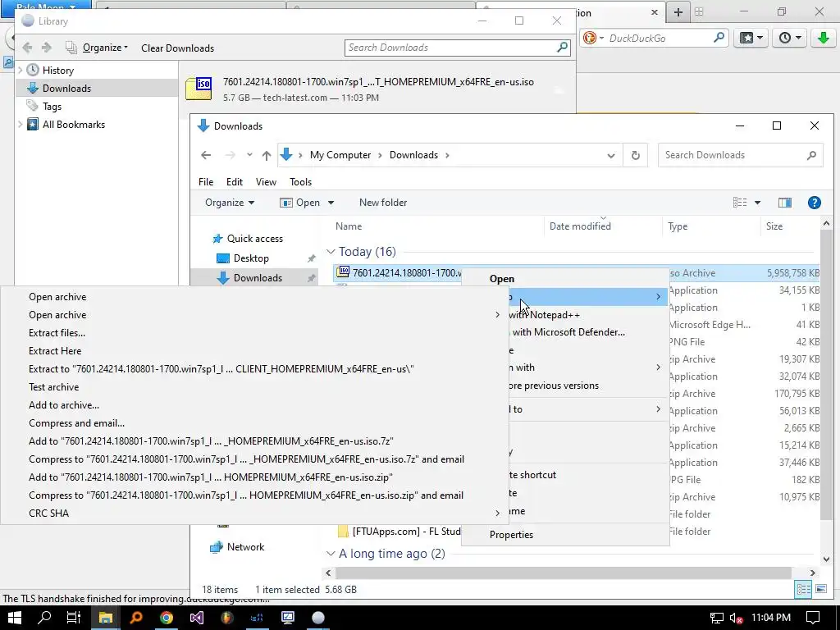Click My Computer in the address breadcrumb
840x630 pixels.
[340, 155]
